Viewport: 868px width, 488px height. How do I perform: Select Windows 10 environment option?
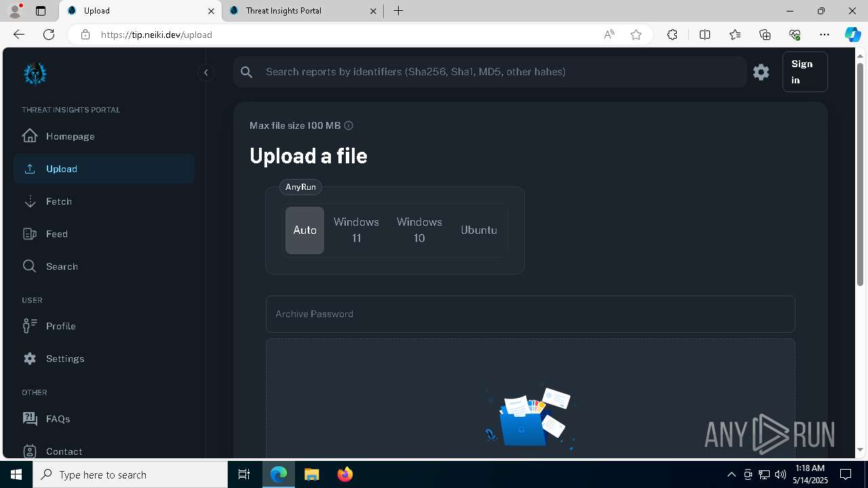click(419, 230)
